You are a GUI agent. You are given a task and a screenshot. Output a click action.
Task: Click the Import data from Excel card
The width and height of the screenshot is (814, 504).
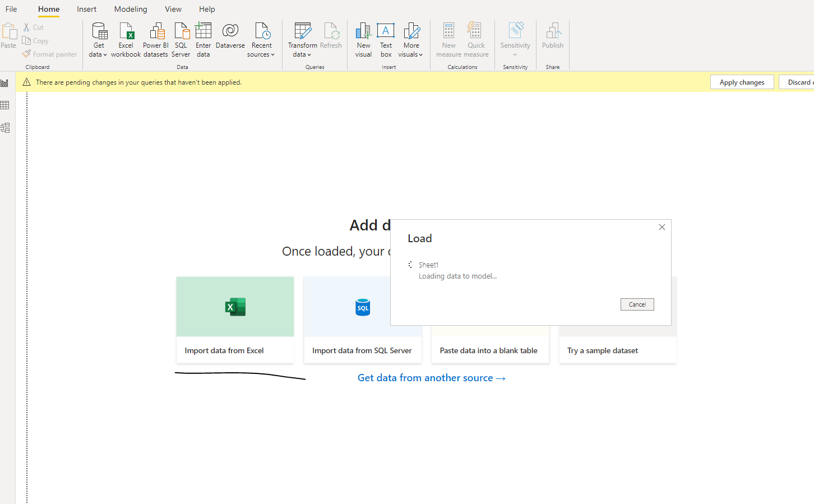pyautogui.click(x=235, y=320)
